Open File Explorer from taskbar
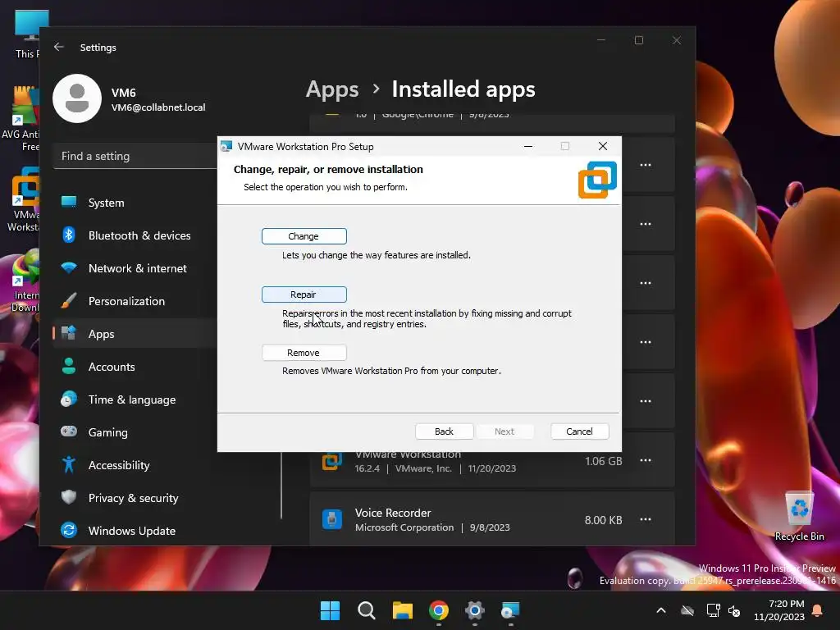 (x=402, y=610)
